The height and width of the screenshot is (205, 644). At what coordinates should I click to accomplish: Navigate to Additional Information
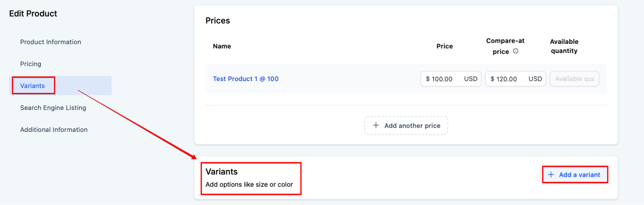(54, 130)
